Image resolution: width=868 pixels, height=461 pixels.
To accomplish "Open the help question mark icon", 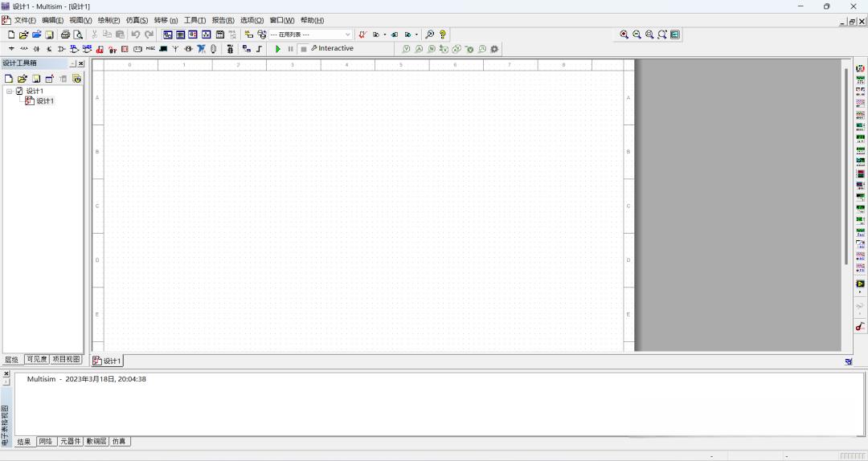I will [442, 35].
